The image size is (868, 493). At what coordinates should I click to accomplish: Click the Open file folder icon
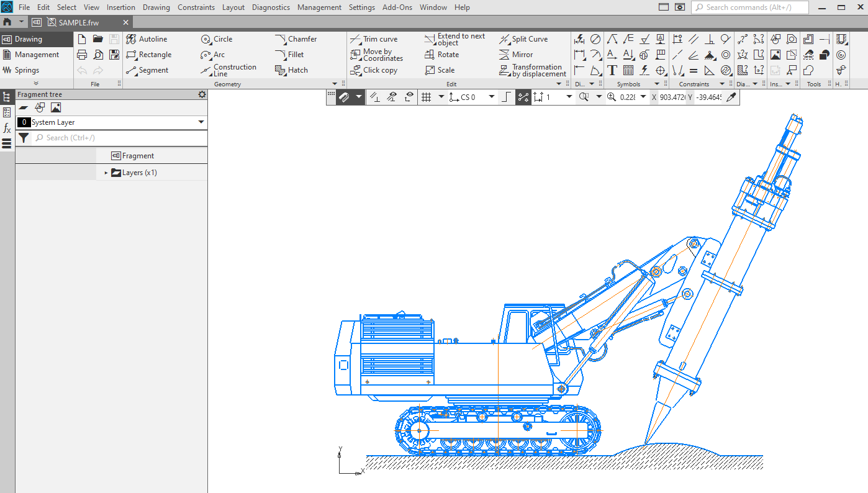tap(98, 39)
